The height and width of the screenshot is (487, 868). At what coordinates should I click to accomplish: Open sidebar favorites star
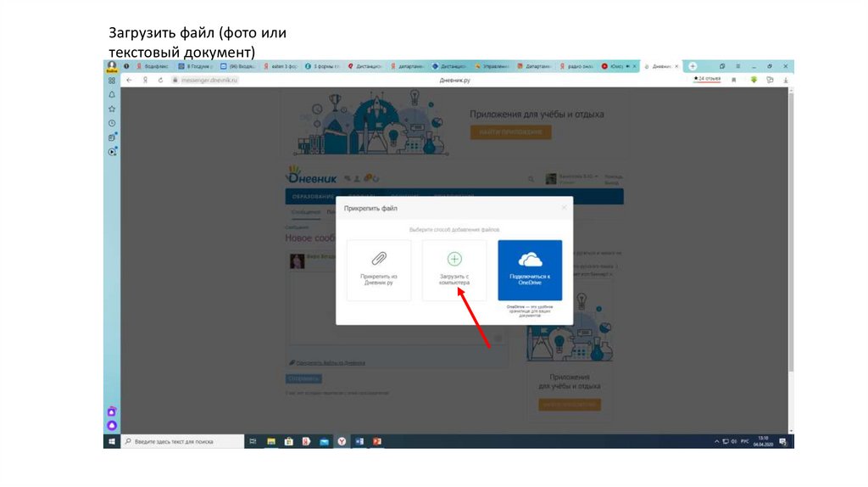[112, 109]
